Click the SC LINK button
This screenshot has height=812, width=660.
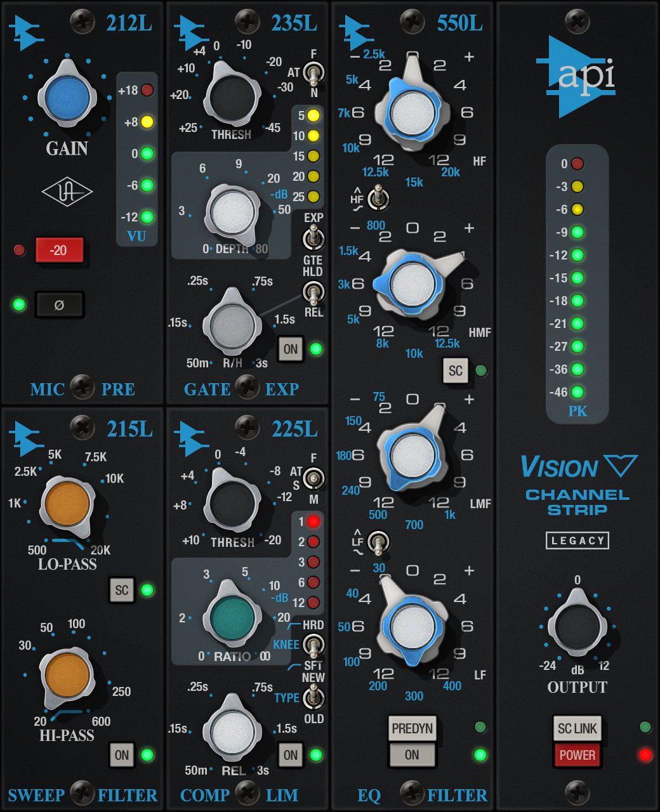tap(577, 728)
